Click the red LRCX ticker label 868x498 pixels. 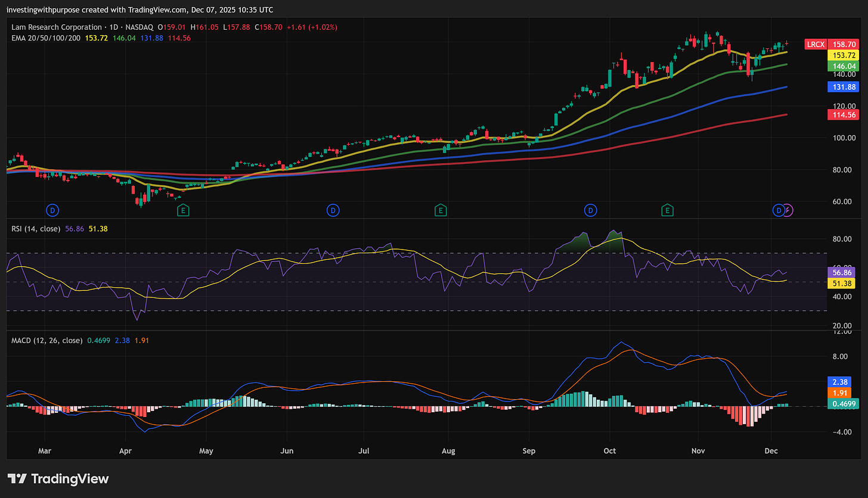[814, 44]
